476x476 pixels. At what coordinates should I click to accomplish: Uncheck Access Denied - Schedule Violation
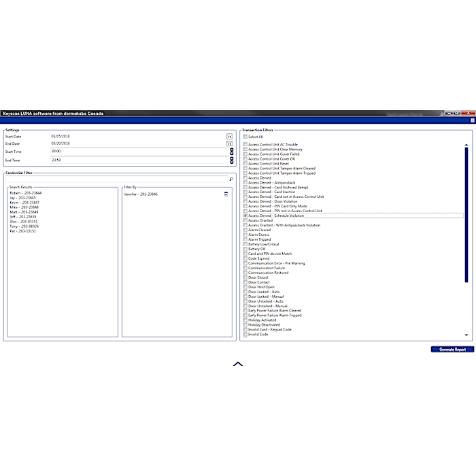click(246, 216)
